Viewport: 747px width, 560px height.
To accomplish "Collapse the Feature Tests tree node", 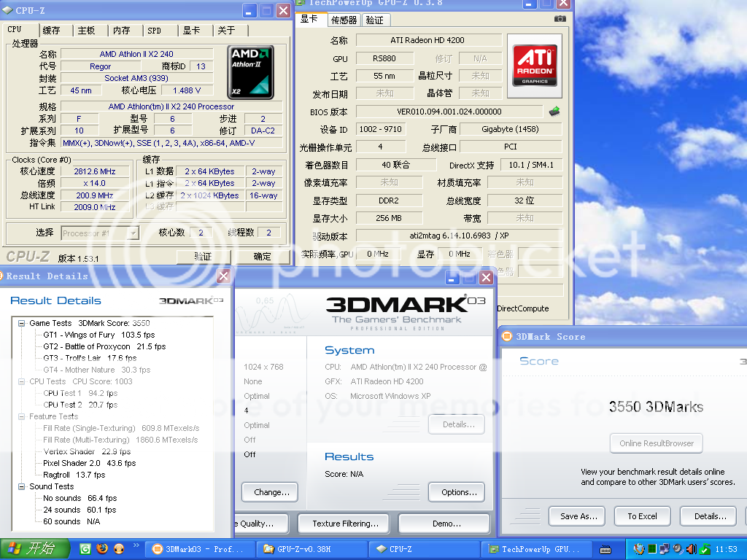I will (21, 416).
